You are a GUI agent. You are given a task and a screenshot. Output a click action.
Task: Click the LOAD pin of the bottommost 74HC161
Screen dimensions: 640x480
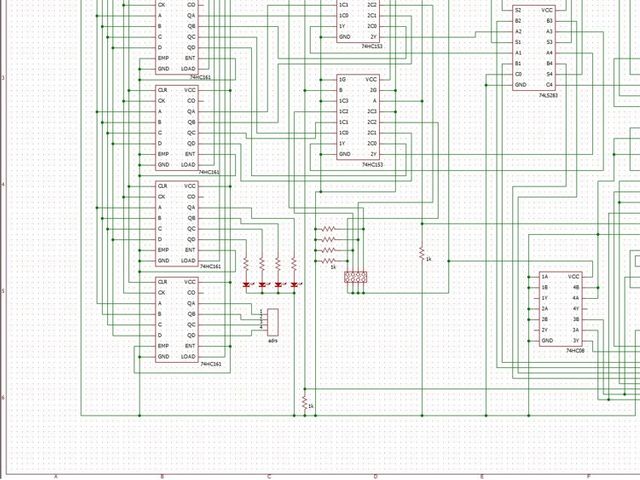click(188, 357)
